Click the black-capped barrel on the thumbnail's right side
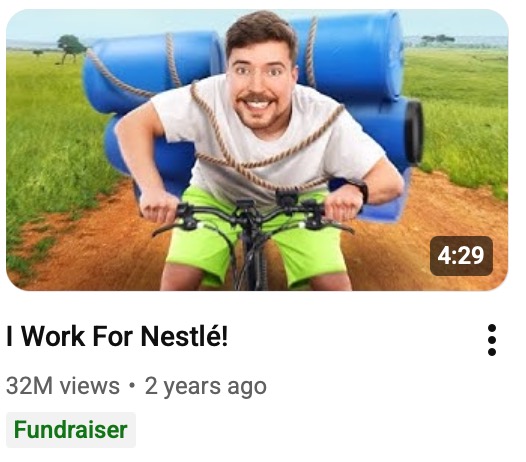This screenshot has height=462, width=526. [396, 131]
